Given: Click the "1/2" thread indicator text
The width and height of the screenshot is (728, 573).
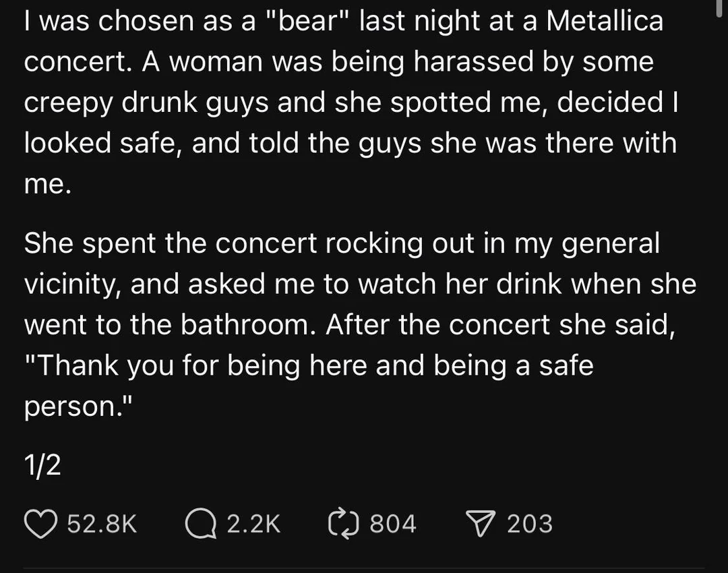Looking at the screenshot, I should click(42, 466).
